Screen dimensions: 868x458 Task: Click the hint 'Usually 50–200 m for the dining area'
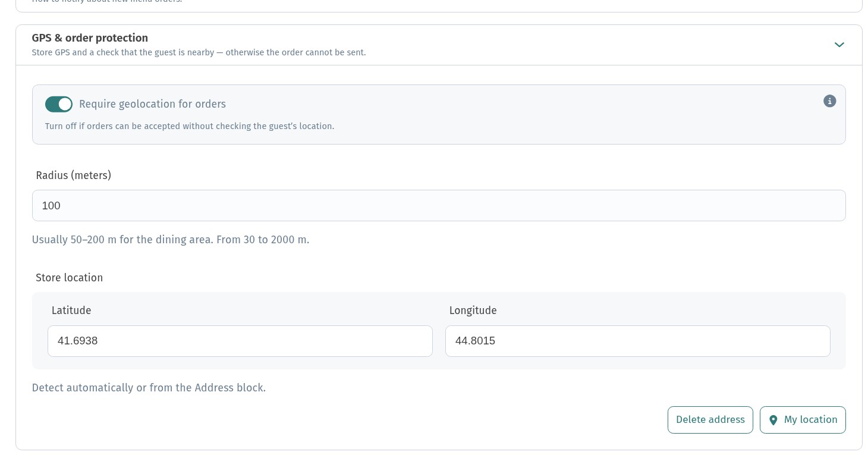pyautogui.click(x=171, y=240)
